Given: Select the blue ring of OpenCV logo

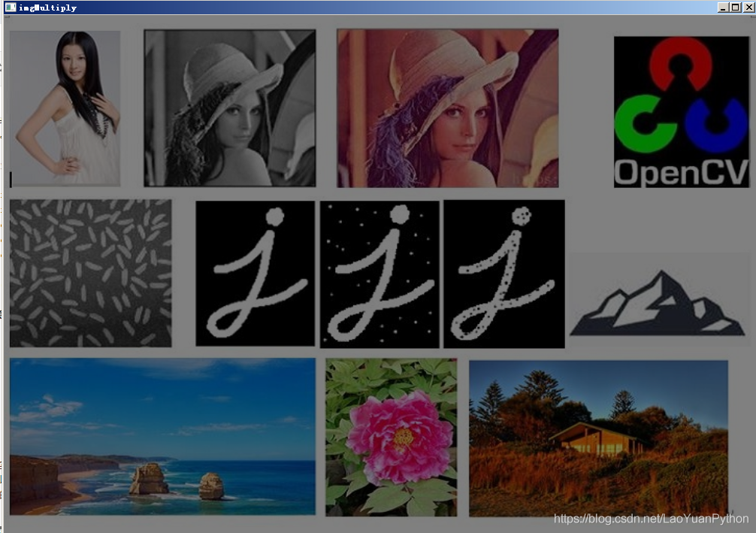Looking at the screenshot, I should point(716,126).
